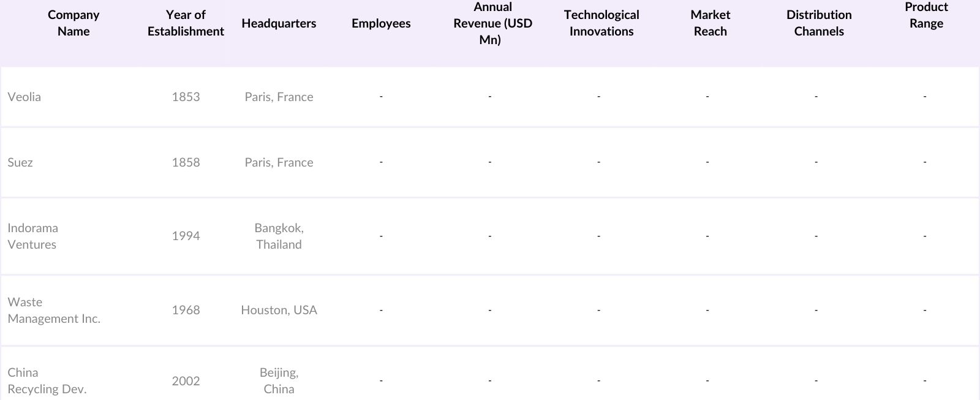Select the Headquarters column header
Viewport: 980px width, 400px height.
click(279, 23)
